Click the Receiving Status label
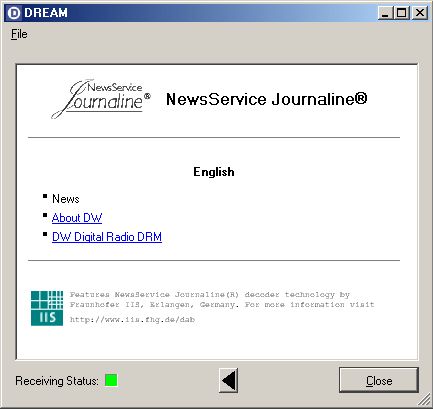433x409 pixels. click(57, 381)
